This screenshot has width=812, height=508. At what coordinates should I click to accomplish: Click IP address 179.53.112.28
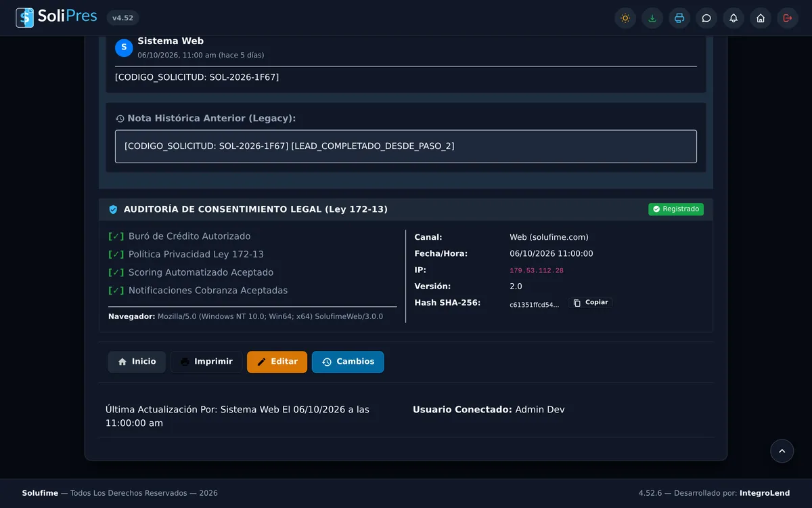coord(537,271)
